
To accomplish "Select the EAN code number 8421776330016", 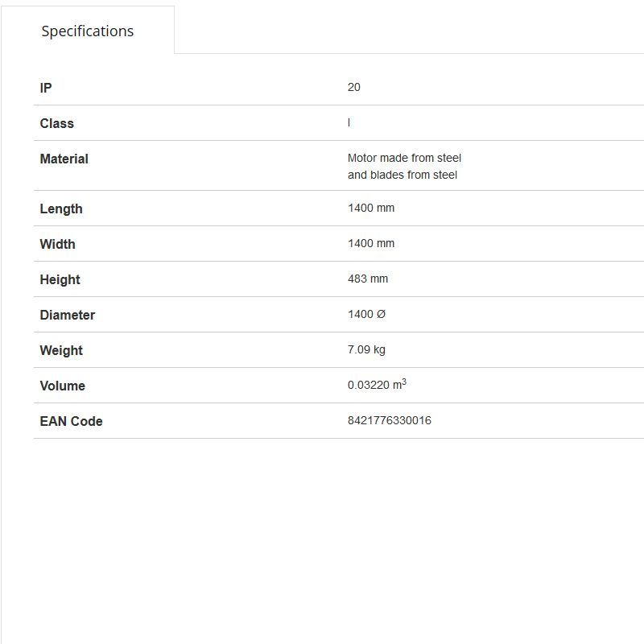I will coord(390,420).
